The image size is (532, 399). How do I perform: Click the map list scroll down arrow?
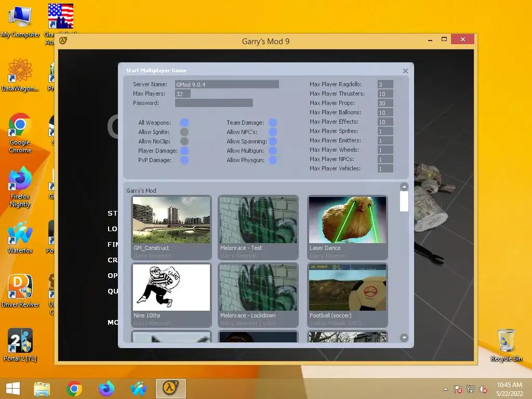[x=404, y=338]
